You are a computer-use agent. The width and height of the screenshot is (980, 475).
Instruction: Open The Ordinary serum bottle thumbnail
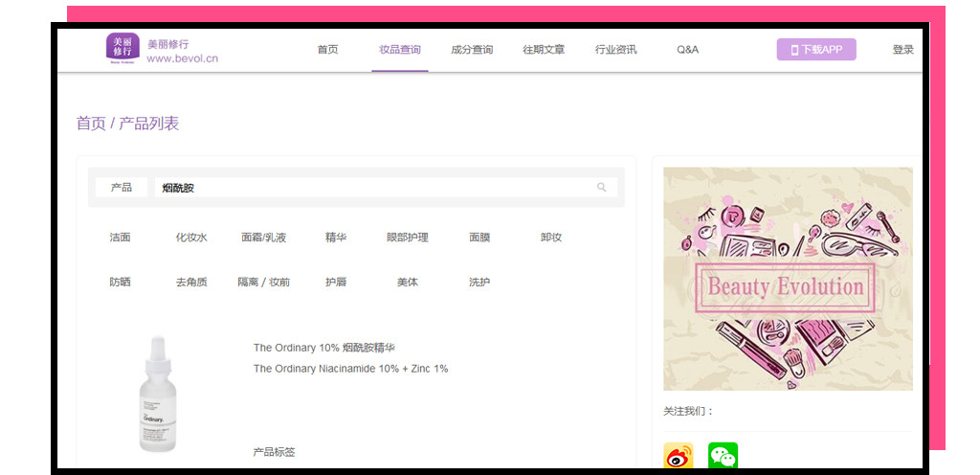click(158, 394)
